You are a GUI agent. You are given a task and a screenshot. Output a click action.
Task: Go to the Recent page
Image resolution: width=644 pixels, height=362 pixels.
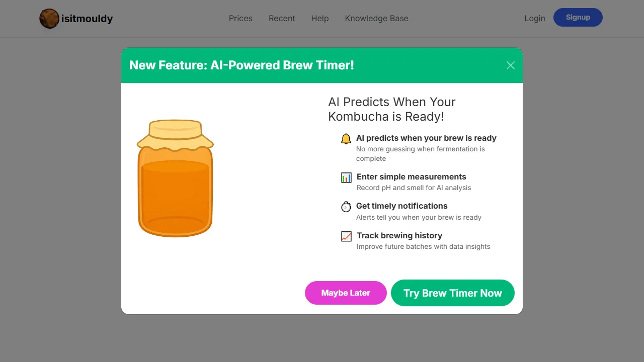282,19
